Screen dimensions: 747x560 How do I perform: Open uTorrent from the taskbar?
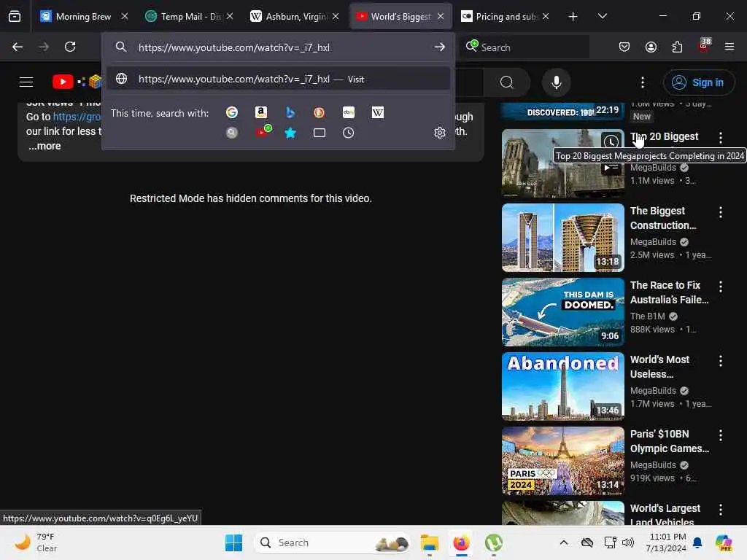coord(494,542)
